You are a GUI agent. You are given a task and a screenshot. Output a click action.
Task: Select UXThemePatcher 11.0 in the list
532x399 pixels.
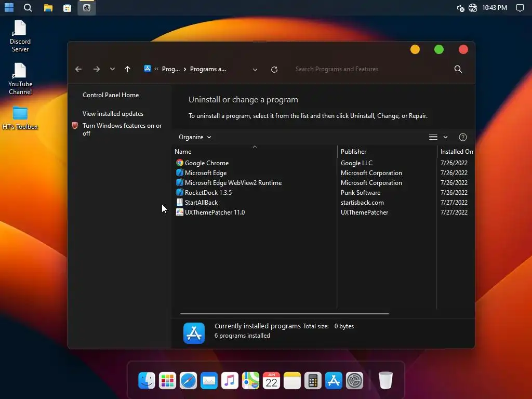coord(215,212)
